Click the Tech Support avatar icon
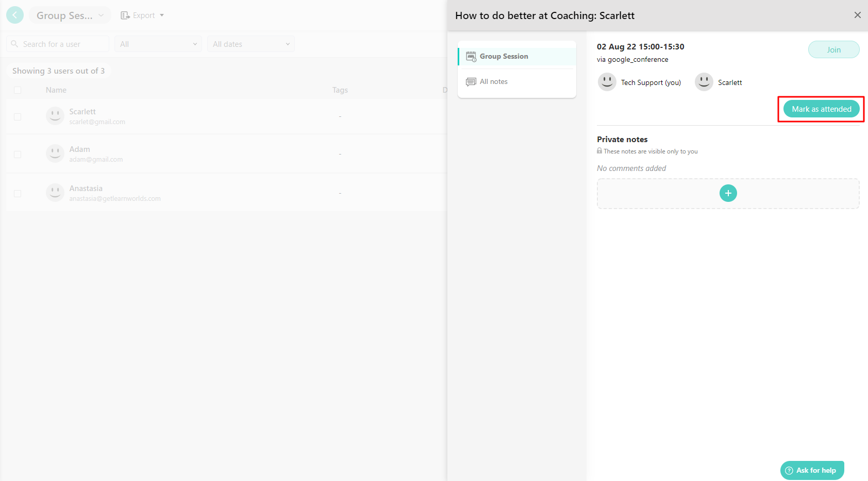This screenshot has height=481, width=868. (607, 81)
